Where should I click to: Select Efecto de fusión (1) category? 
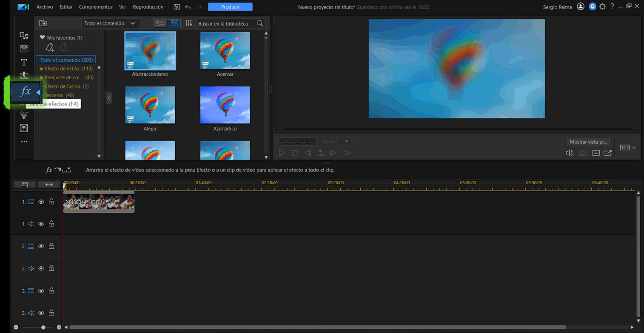click(67, 86)
